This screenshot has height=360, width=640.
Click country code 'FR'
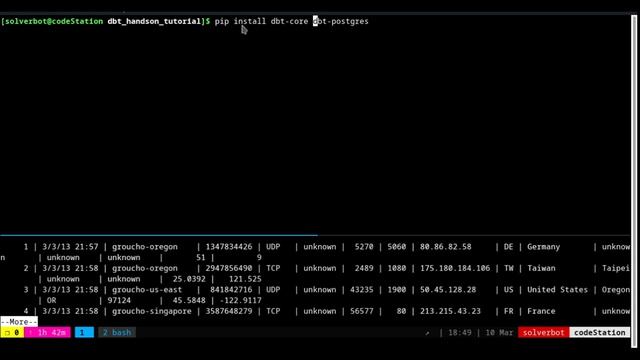(508, 311)
